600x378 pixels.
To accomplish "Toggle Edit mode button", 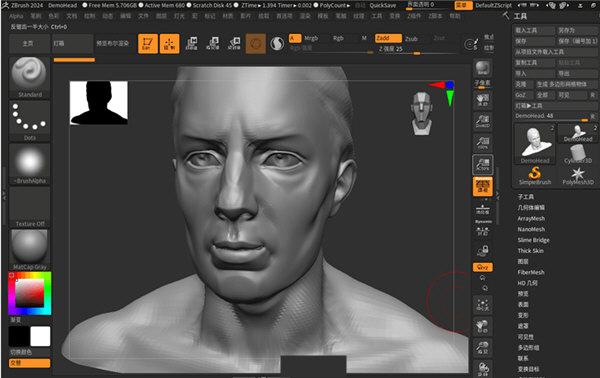I will pos(148,43).
